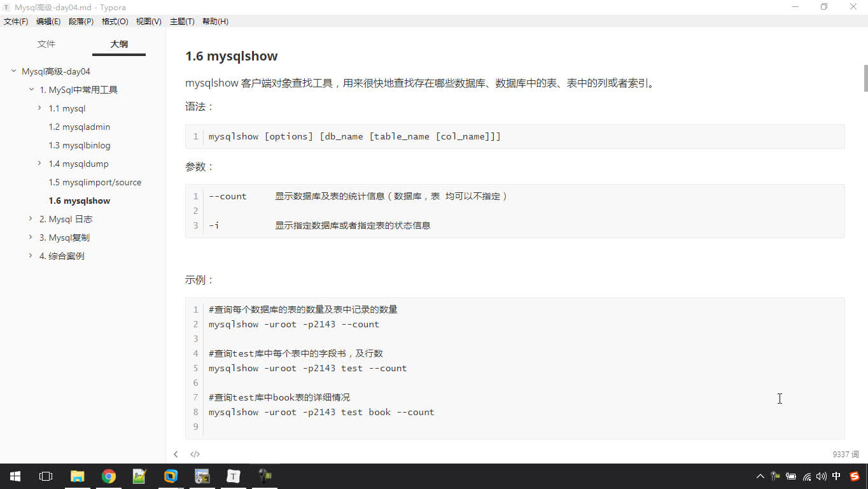Show hidden system tray icons

(x=760, y=476)
